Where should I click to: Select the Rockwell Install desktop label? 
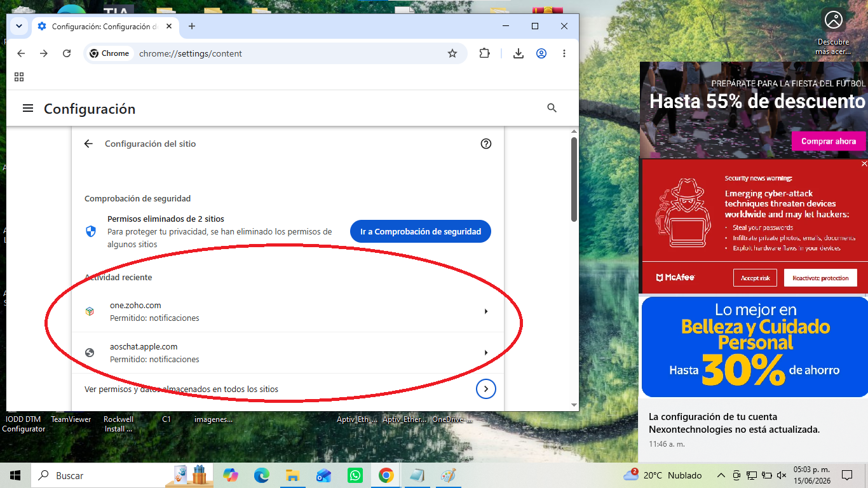coord(119,424)
